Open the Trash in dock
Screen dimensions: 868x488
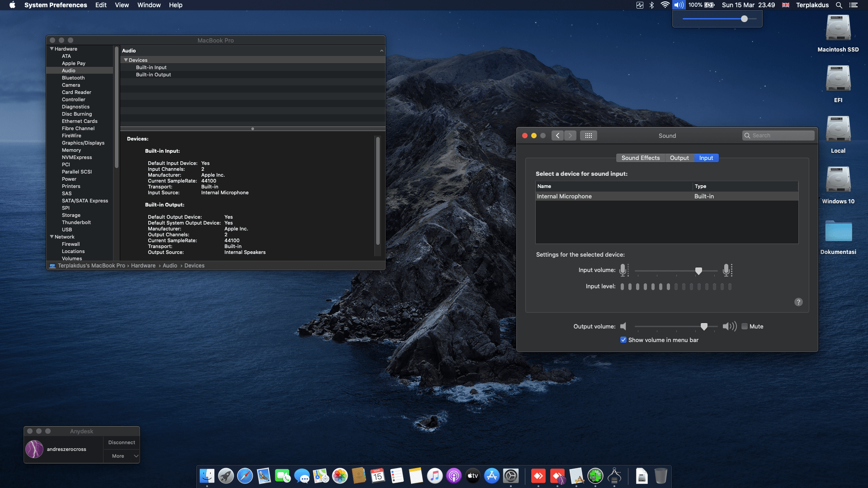pyautogui.click(x=661, y=476)
